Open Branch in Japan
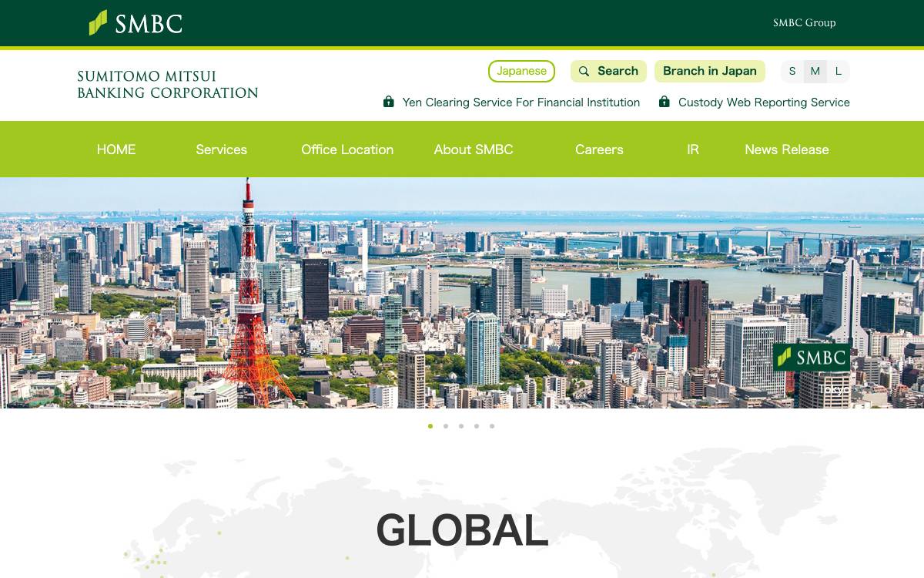Viewport: 924px width, 578px height. click(x=710, y=71)
